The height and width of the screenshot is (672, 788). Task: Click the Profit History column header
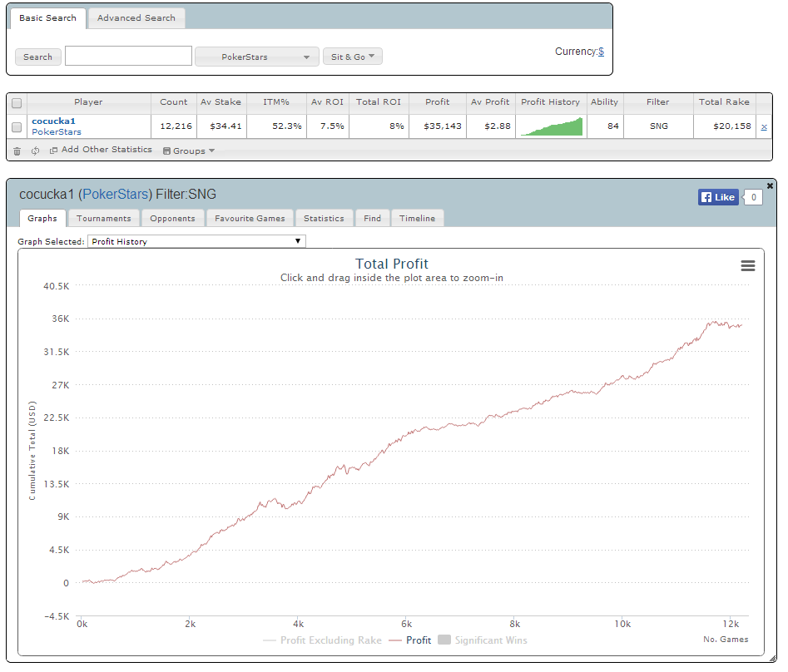click(550, 102)
